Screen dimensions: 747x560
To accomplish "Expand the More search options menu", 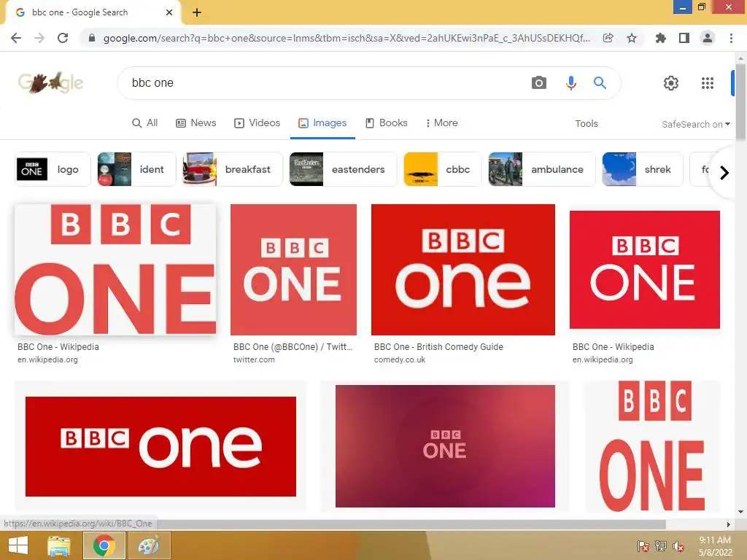I will point(441,122).
